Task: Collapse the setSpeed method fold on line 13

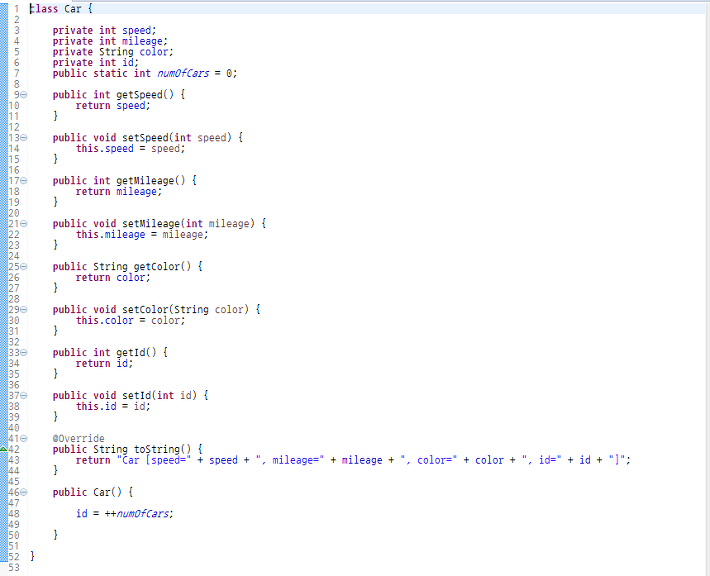Action: [x=24, y=138]
